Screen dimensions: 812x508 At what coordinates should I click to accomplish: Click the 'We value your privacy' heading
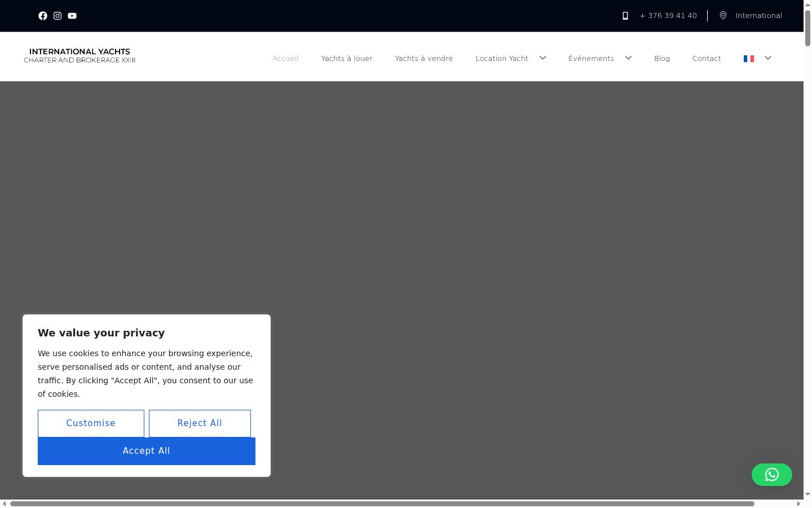point(101,333)
